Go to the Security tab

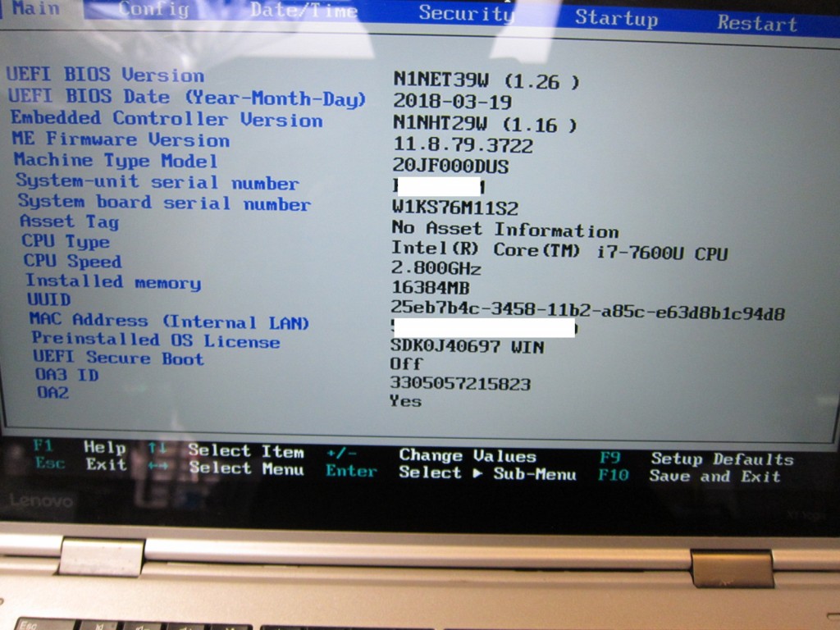point(467,12)
